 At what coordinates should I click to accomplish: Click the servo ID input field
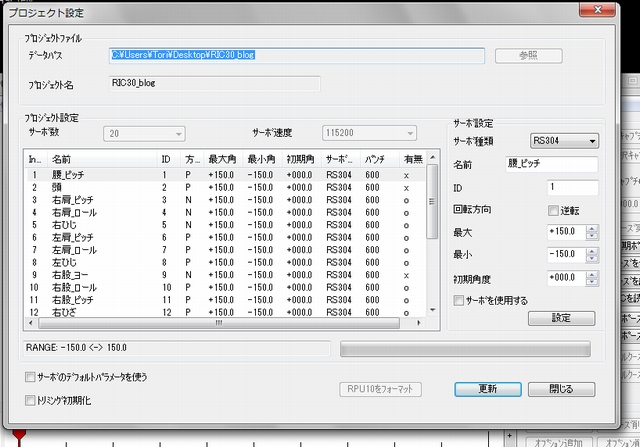click(572, 188)
